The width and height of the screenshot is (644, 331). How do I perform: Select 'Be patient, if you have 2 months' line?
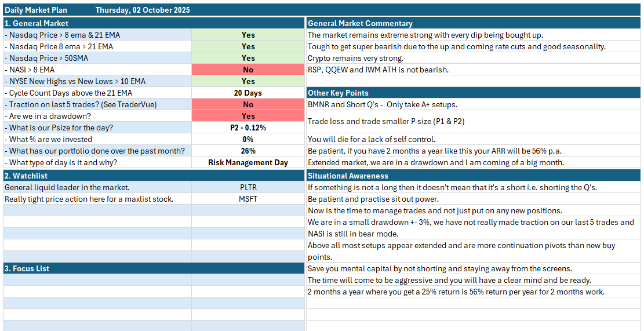click(474, 151)
